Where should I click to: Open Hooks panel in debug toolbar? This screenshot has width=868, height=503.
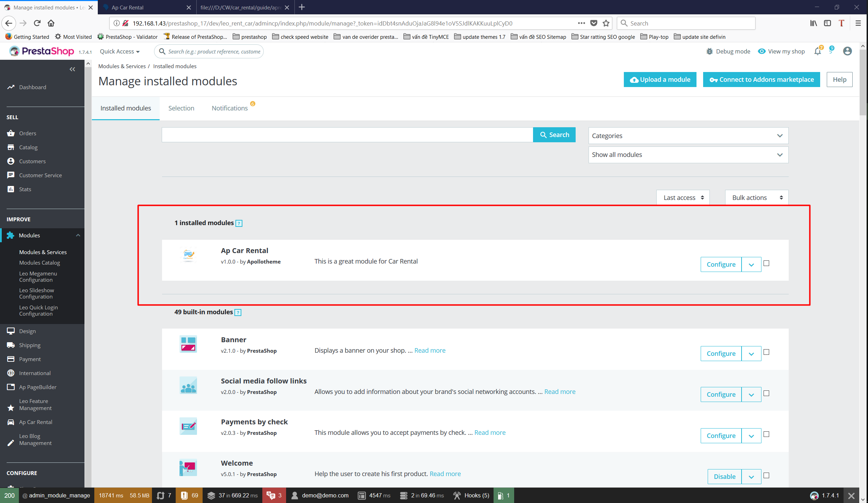[472, 495]
